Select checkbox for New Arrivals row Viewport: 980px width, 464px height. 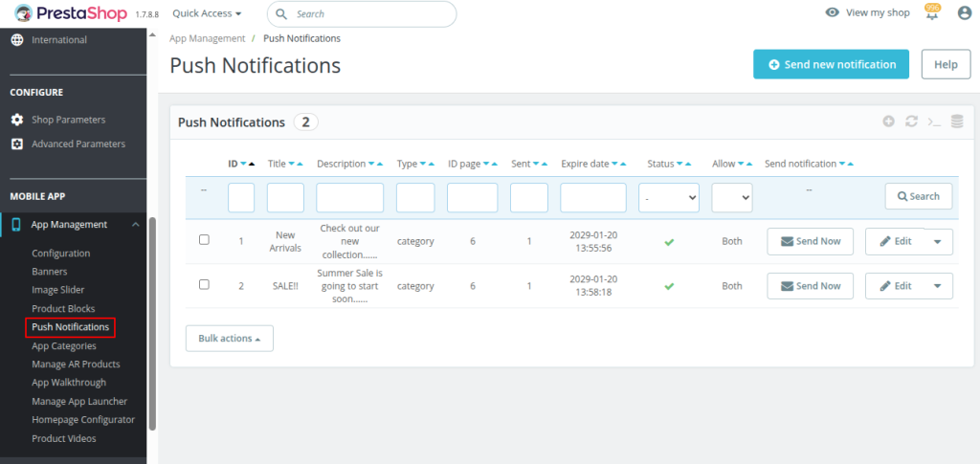(x=204, y=240)
